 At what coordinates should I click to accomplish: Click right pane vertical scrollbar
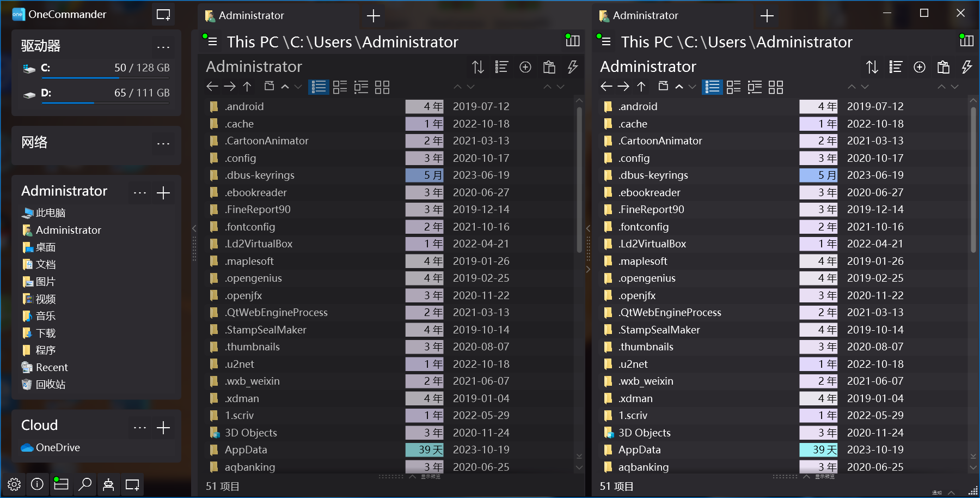click(973, 180)
